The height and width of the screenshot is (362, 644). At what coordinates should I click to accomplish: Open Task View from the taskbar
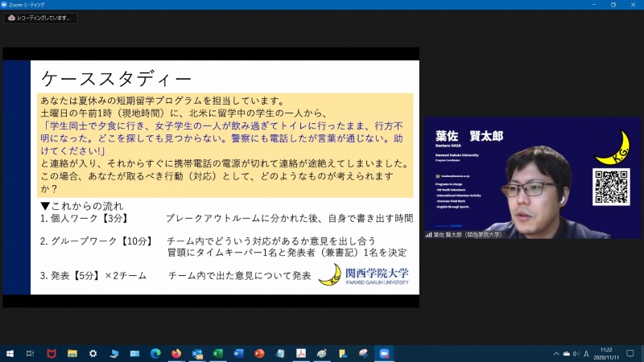tap(30, 353)
